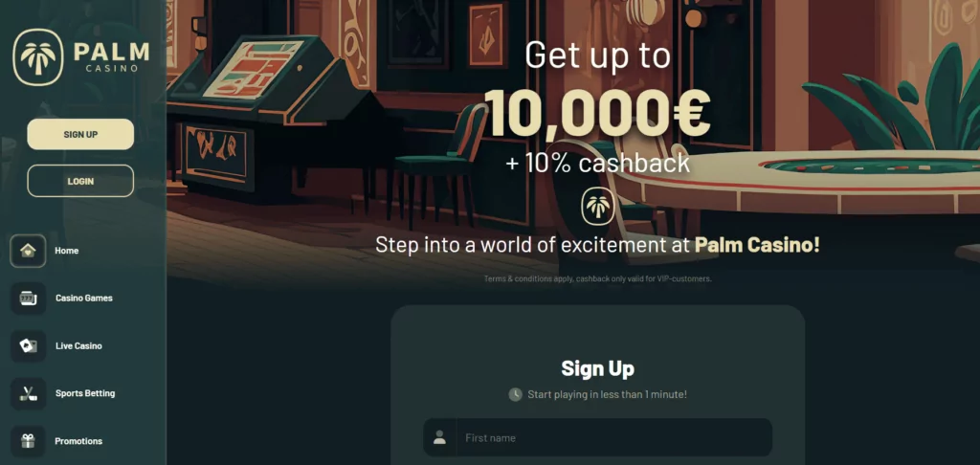Focus the First name input field
The image size is (980, 465).
tap(597, 437)
